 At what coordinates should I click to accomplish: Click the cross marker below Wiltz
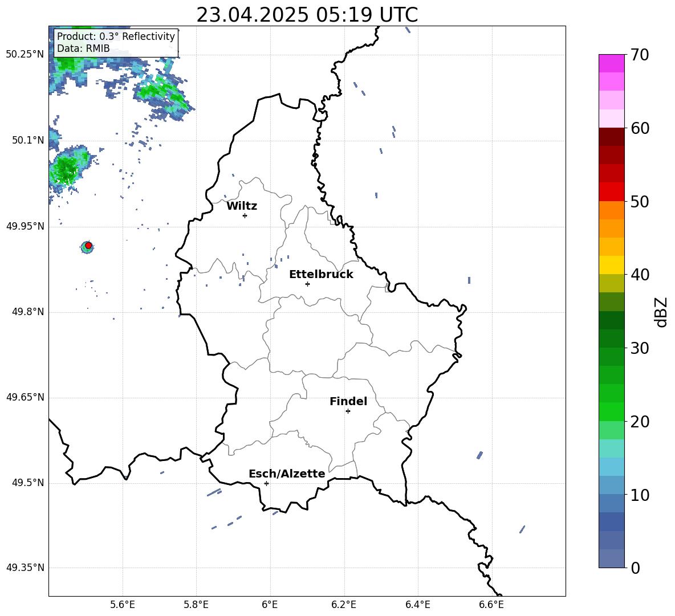coord(245,215)
